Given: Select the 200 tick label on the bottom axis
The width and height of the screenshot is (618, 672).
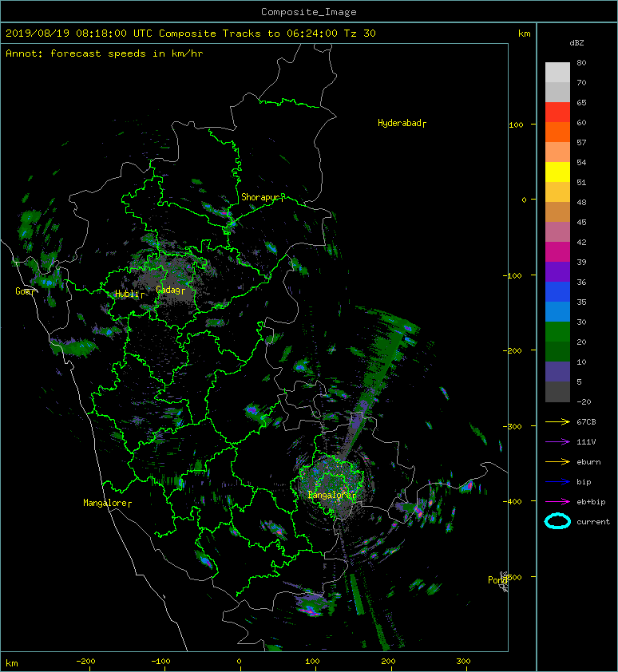Looking at the screenshot, I should [388, 662].
